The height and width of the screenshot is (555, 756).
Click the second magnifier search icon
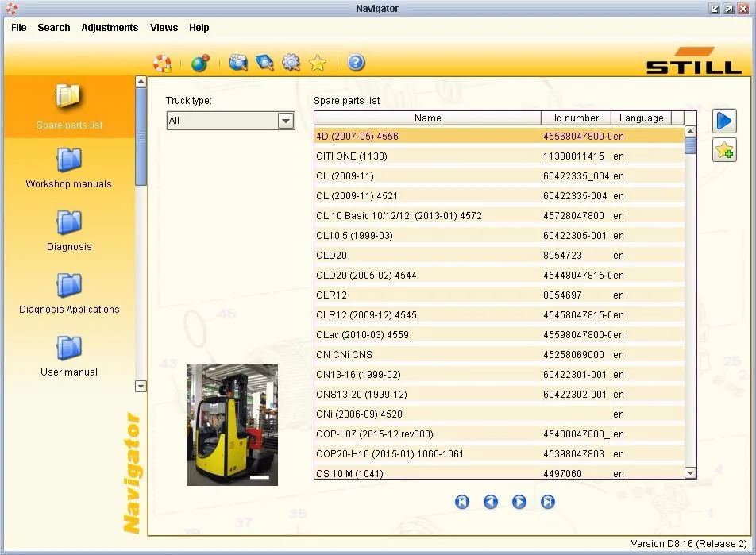click(x=264, y=63)
